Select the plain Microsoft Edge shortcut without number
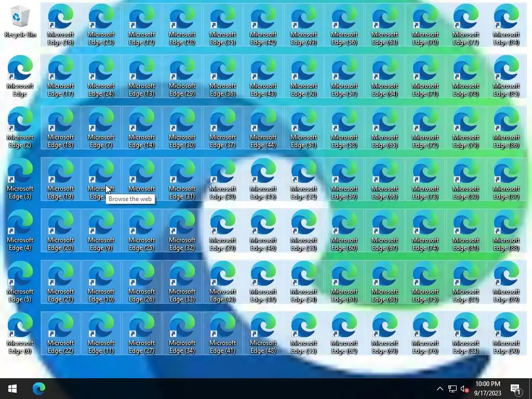Image resolution: width=532 pixels, height=399 pixels. point(20,76)
